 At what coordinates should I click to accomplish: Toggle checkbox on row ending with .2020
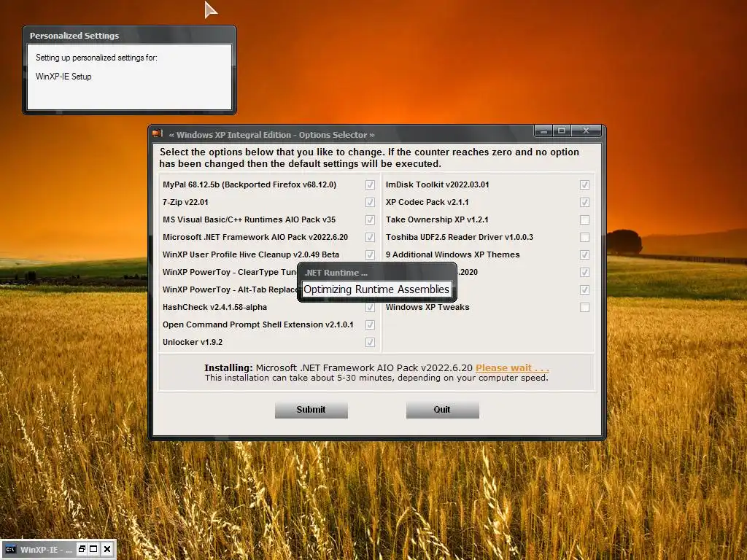[x=584, y=273]
